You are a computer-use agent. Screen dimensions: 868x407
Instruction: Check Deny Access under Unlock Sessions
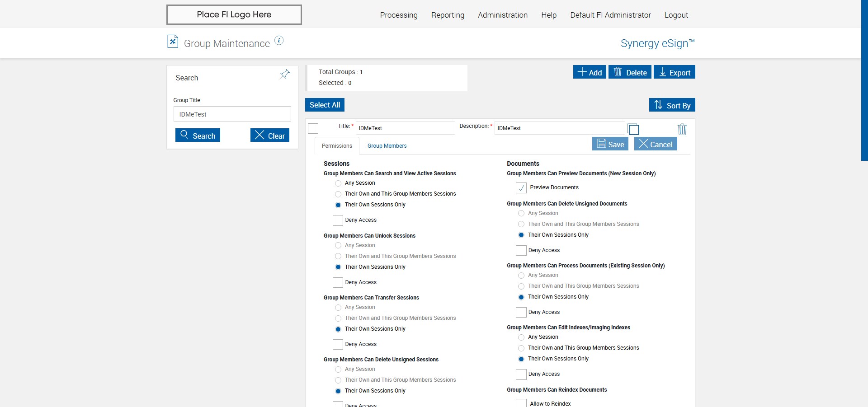point(338,282)
